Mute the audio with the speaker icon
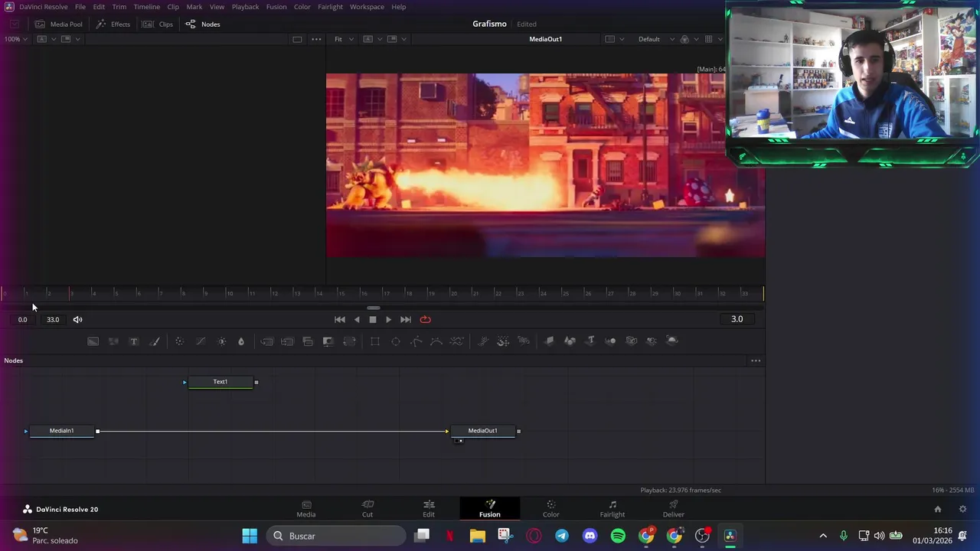The height and width of the screenshot is (551, 980). [x=77, y=320]
